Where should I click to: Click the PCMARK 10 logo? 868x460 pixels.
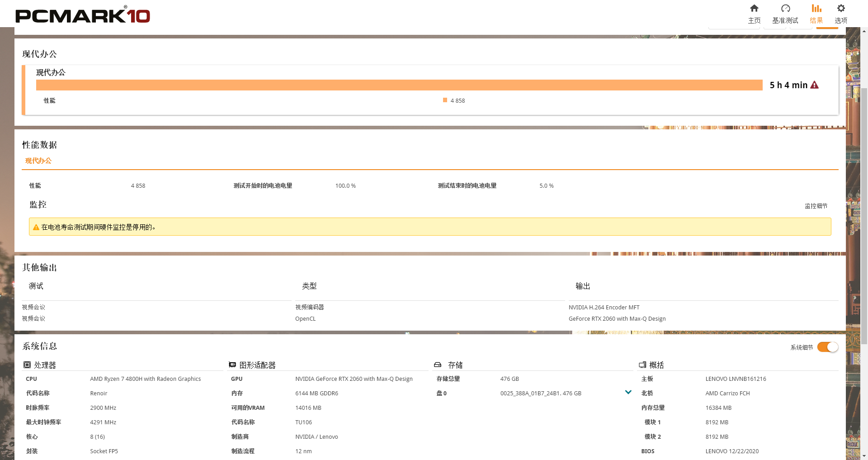(x=82, y=14)
